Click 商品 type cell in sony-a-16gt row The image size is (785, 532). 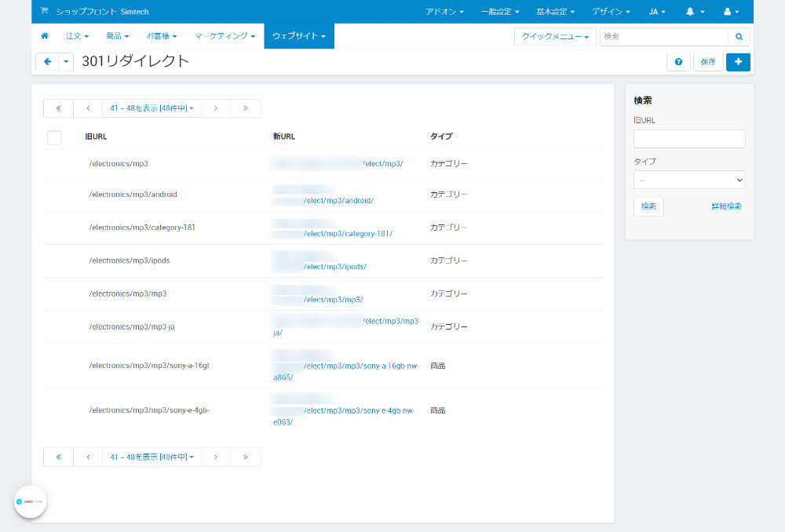point(437,366)
